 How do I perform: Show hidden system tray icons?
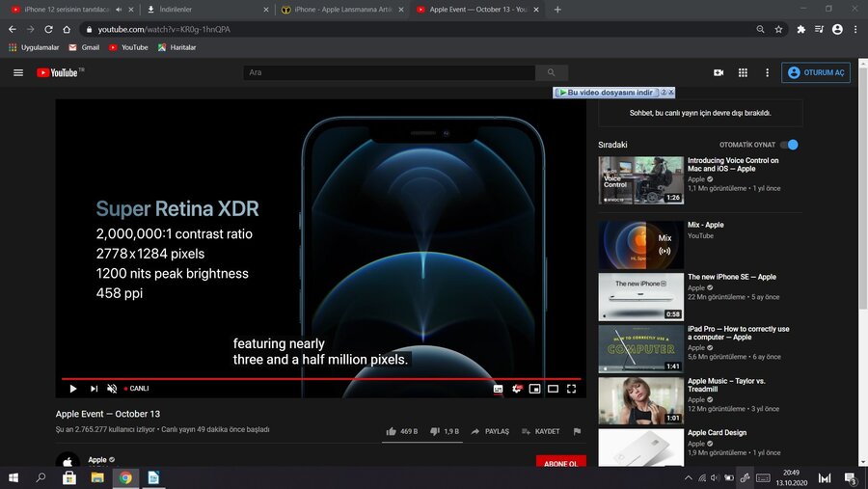(688, 478)
